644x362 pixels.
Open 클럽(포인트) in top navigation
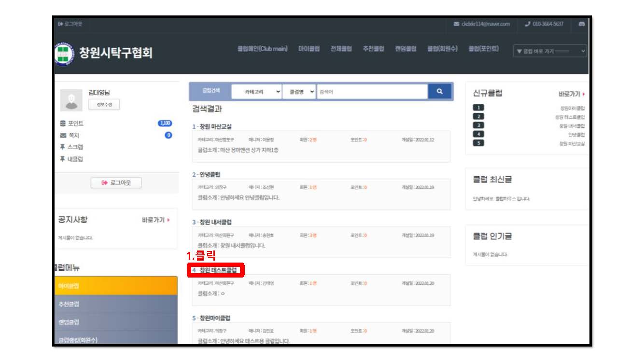(x=484, y=49)
